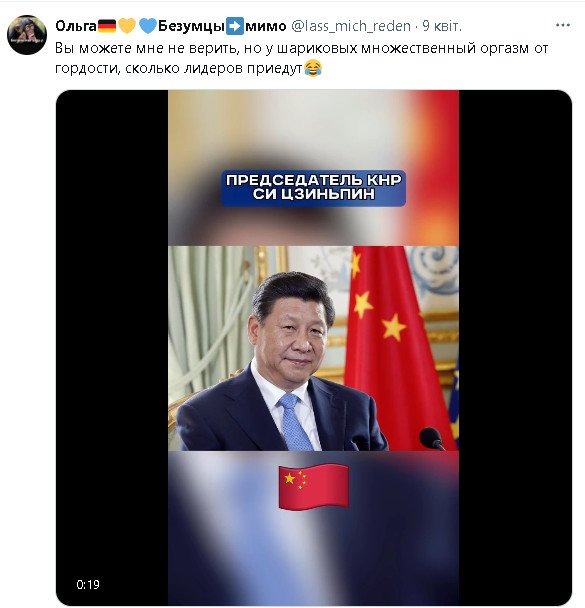Click the author's round profile avatar

(27, 35)
